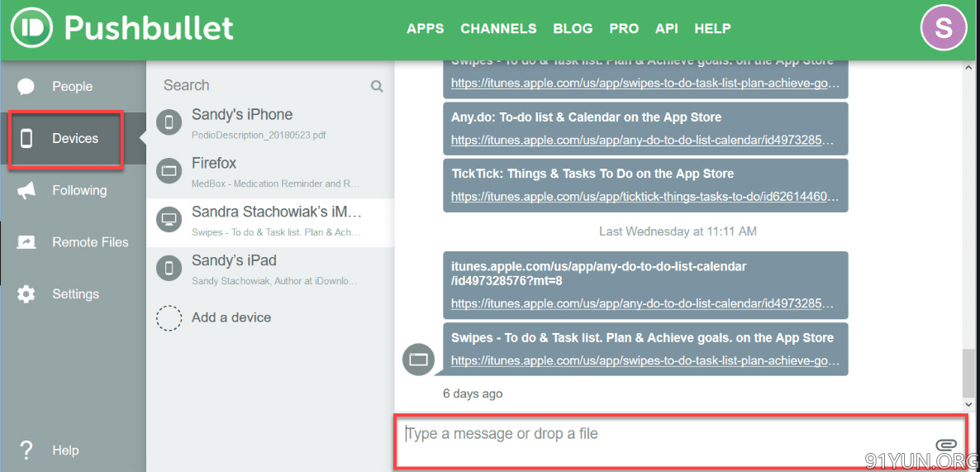Screen dimensions: 980x472
Task: Click the 'Swipes - To do & Task list' message title above 6 days ago
Action: (643, 338)
